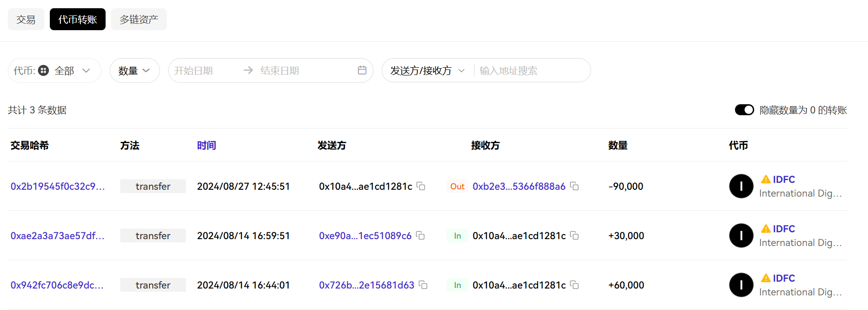Switch to the 多链资产 tab
The height and width of the screenshot is (310, 868).
138,20
